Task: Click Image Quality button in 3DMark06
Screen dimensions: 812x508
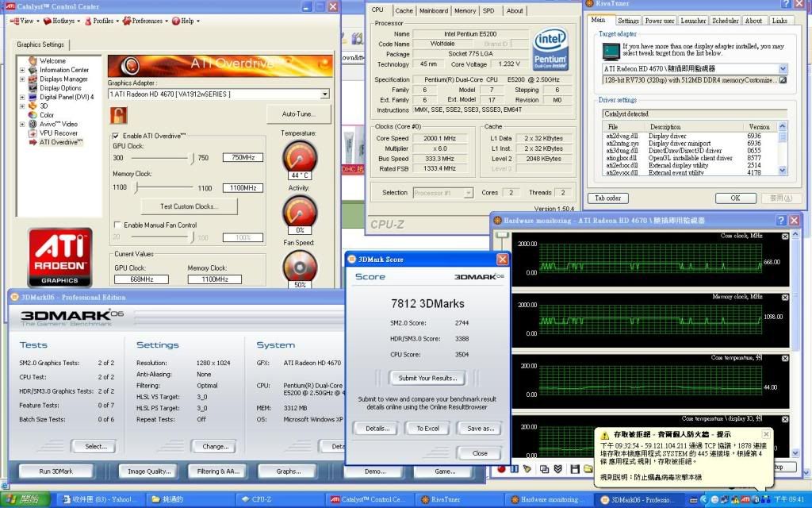Action: [x=148, y=471]
